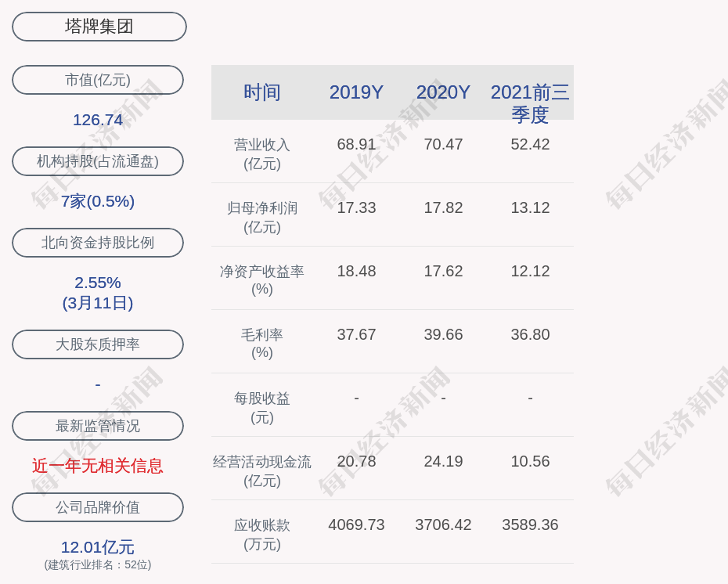Click the 2021前三季度 column header
The height and width of the screenshot is (584, 728).
point(530,103)
